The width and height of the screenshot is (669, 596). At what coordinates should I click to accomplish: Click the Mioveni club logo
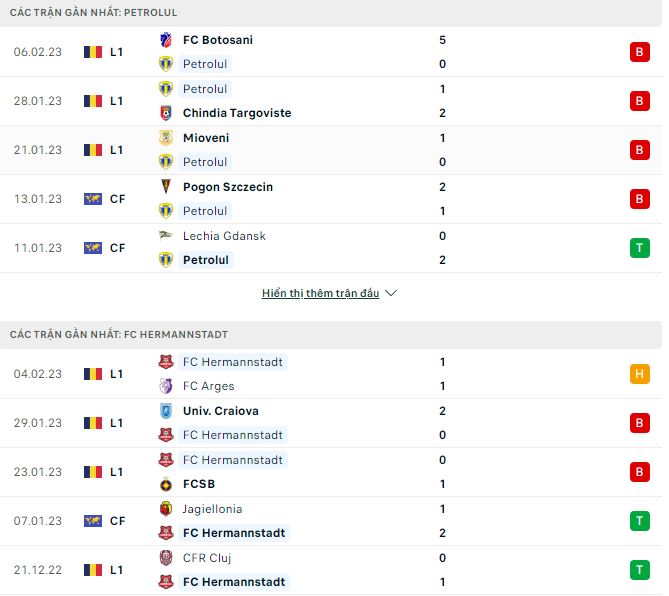(x=166, y=138)
